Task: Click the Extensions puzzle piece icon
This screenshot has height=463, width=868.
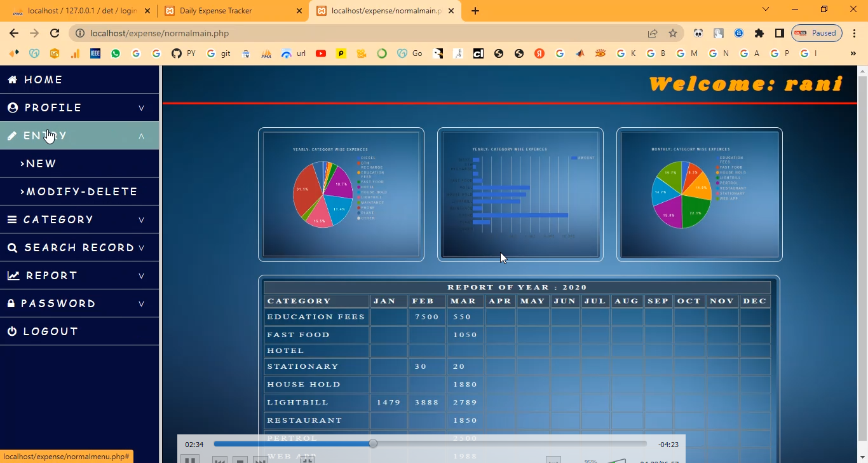Action: tap(759, 33)
